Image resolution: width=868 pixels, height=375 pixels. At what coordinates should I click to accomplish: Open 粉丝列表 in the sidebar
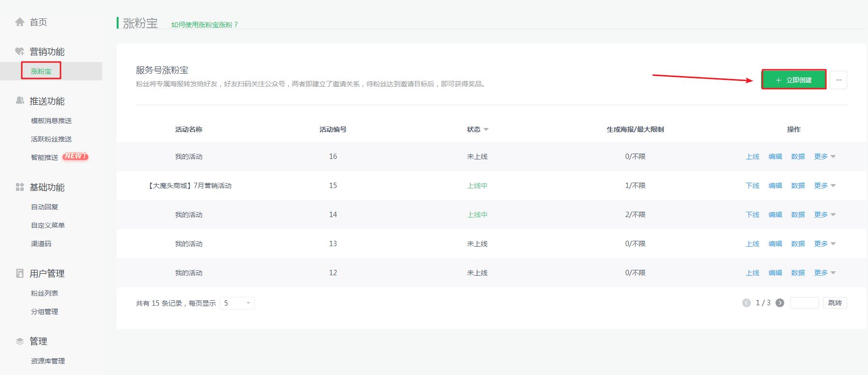(x=45, y=293)
